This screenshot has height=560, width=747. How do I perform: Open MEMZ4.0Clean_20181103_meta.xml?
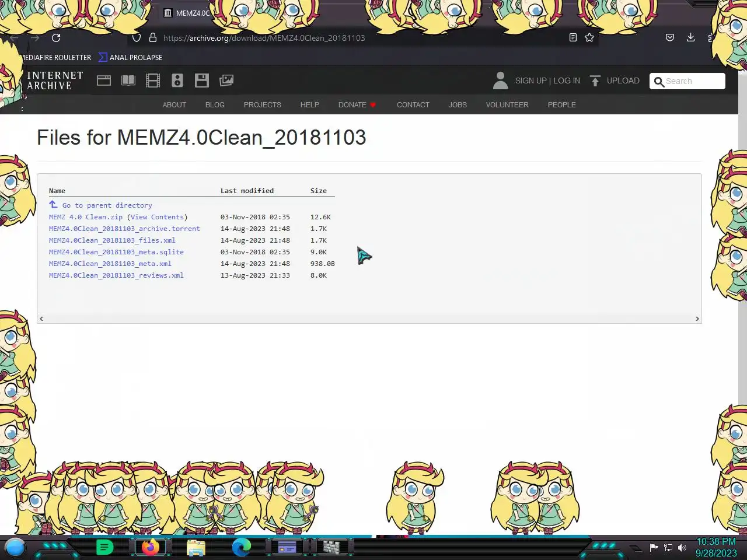pyautogui.click(x=110, y=264)
